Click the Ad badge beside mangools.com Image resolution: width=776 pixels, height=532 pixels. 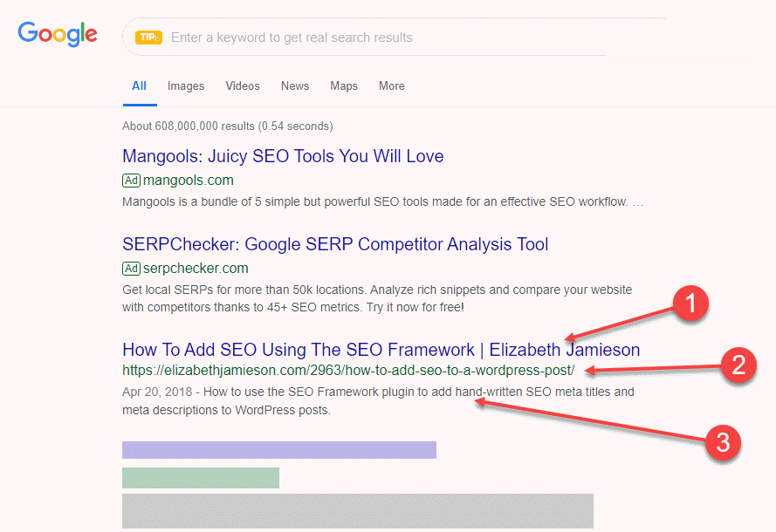(132, 181)
